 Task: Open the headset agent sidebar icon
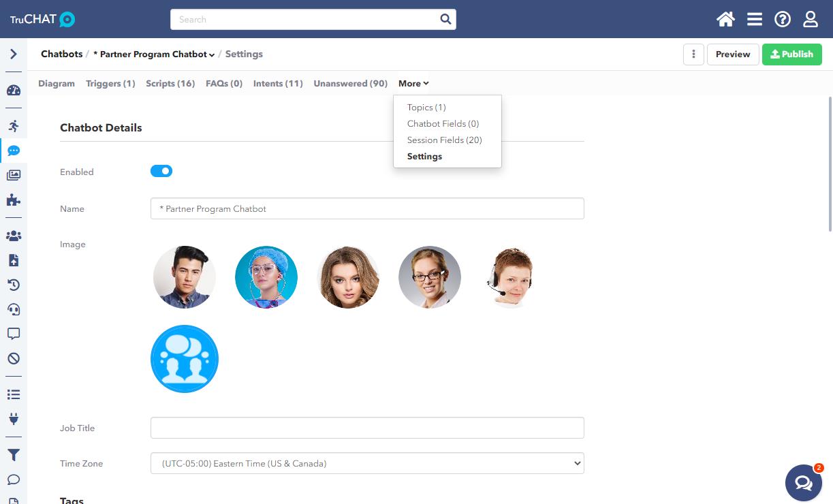pos(14,309)
